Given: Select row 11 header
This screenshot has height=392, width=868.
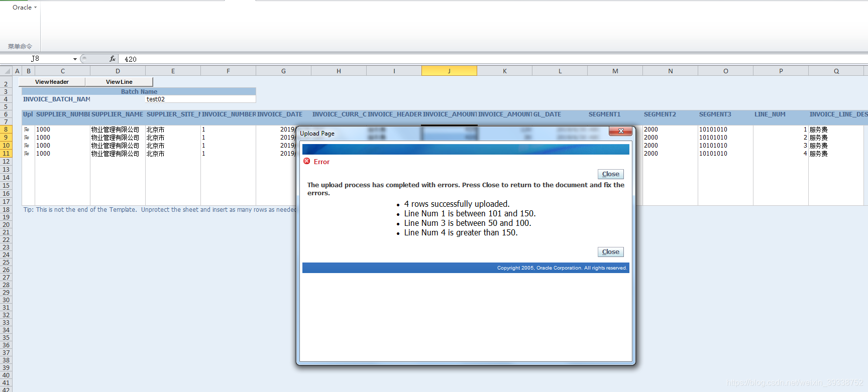Looking at the screenshot, I should (6, 154).
